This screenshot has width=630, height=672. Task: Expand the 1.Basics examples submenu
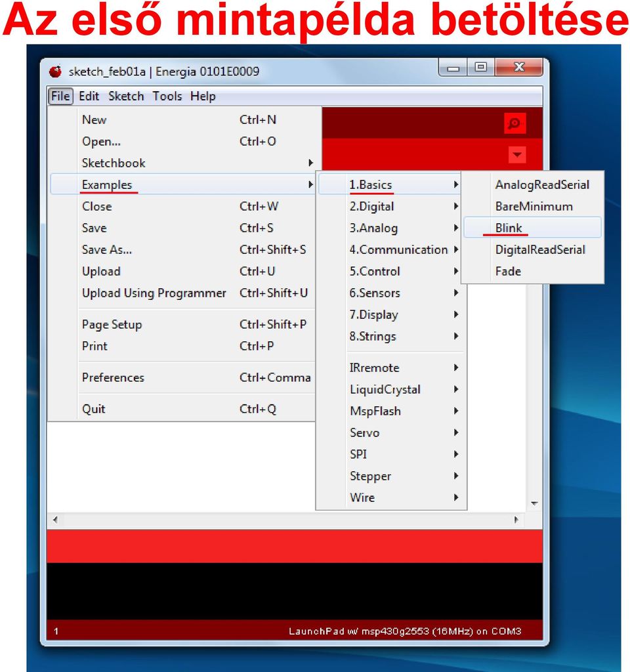pos(390,184)
